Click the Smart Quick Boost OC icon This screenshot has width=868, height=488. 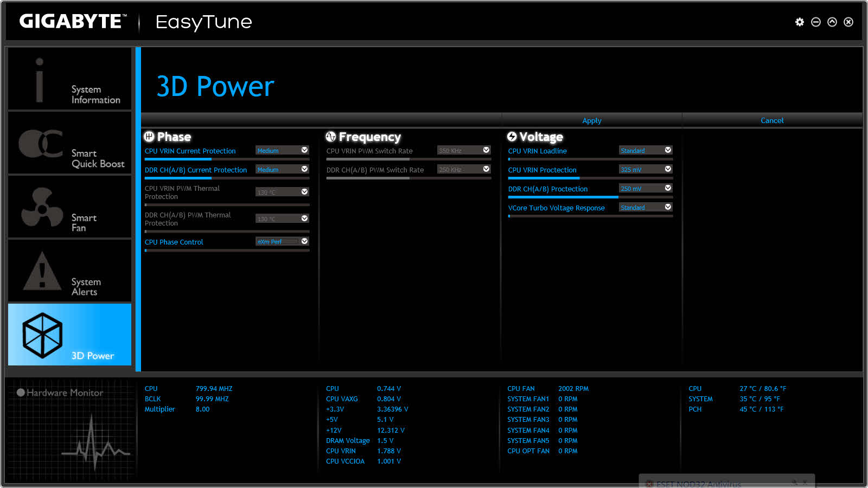pos(41,143)
